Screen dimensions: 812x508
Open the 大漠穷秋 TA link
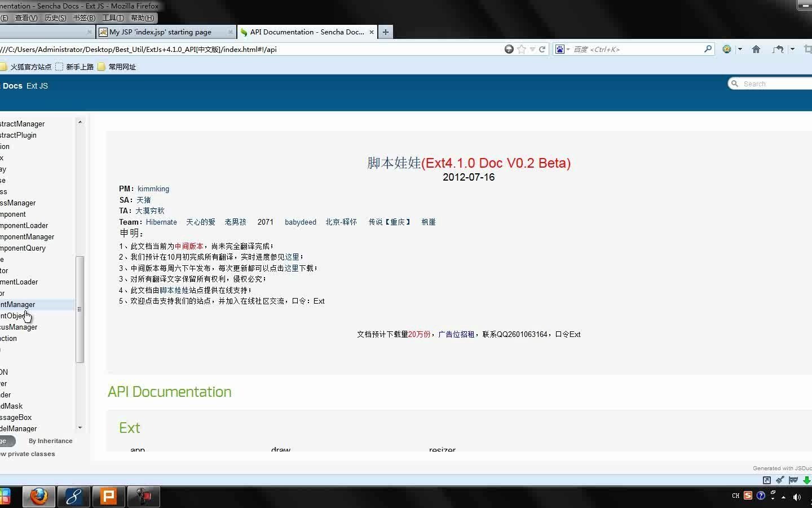[150, 211]
